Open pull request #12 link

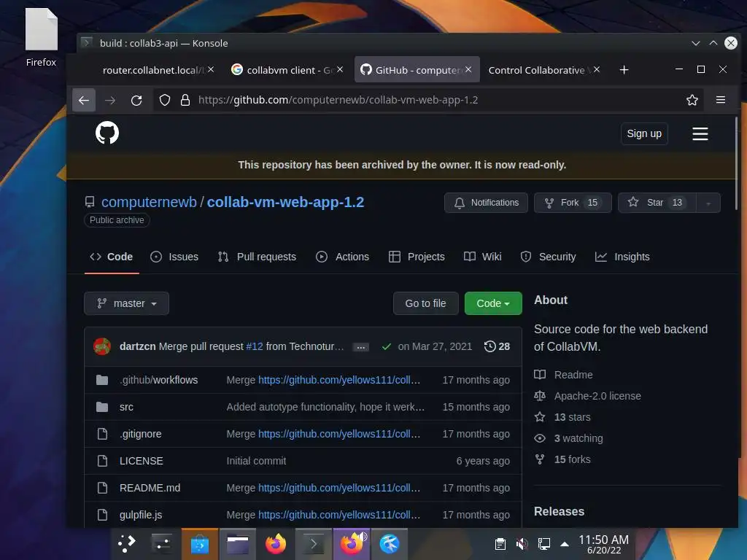(x=255, y=346)
